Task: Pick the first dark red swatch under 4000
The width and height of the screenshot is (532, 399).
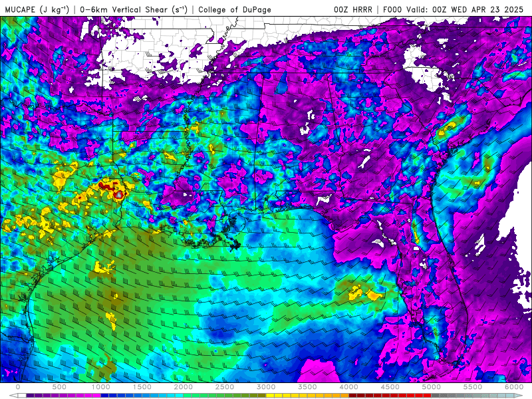Action: 353,396
